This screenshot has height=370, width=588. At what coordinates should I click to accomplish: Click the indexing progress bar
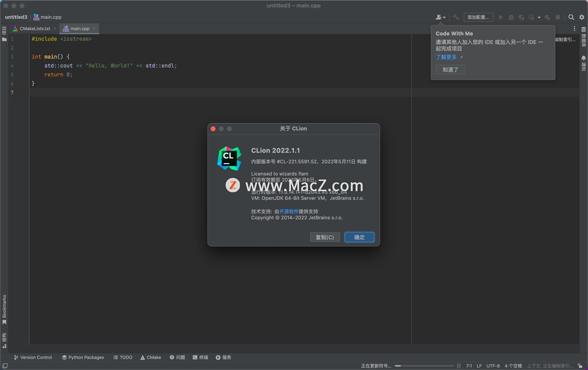point(424,366)
